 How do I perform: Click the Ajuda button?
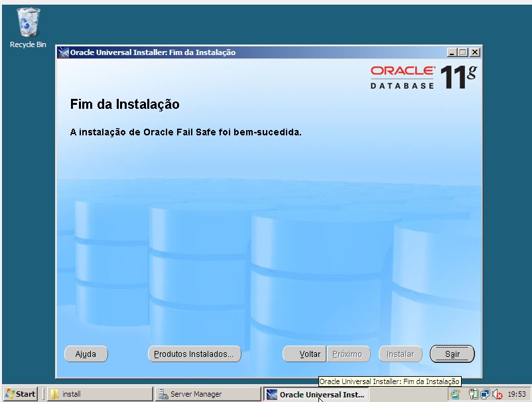pos(86,354)
